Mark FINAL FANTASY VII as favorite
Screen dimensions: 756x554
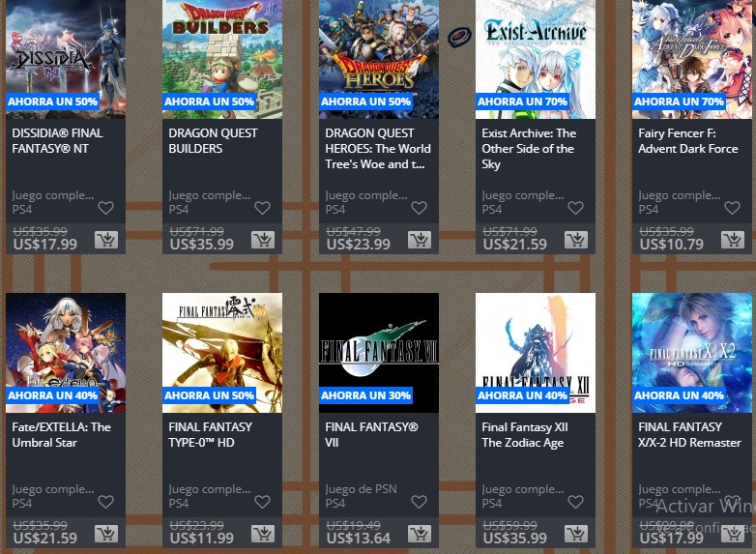tap(419, 502)
